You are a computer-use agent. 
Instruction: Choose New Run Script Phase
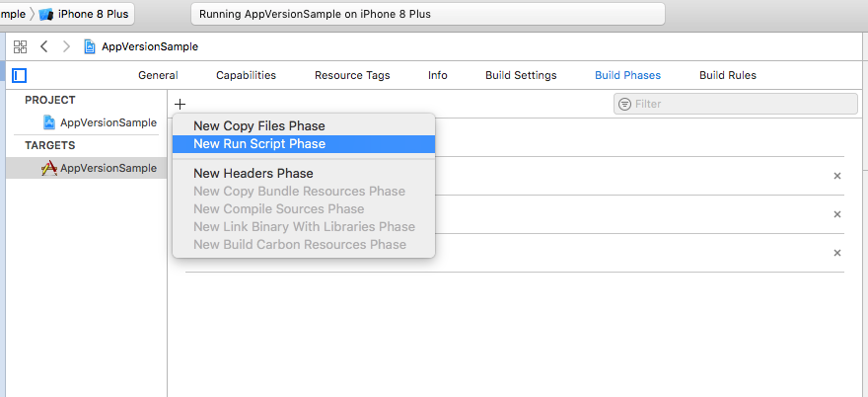tap(259, 144)
